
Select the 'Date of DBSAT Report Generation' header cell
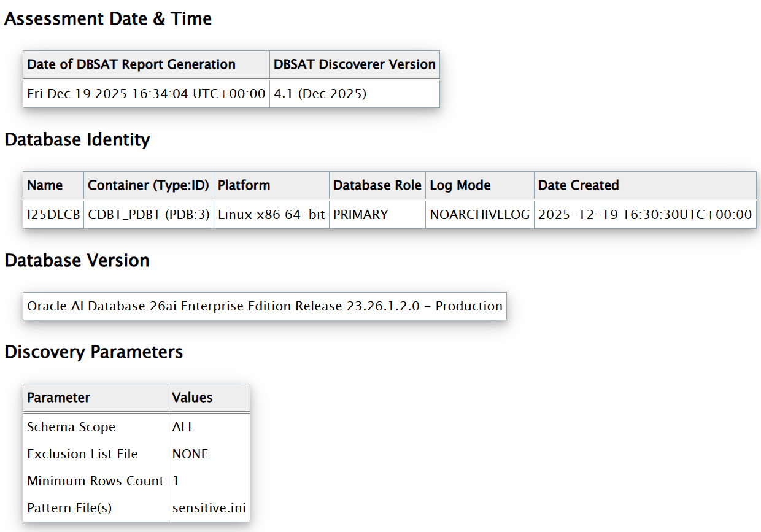147,64
